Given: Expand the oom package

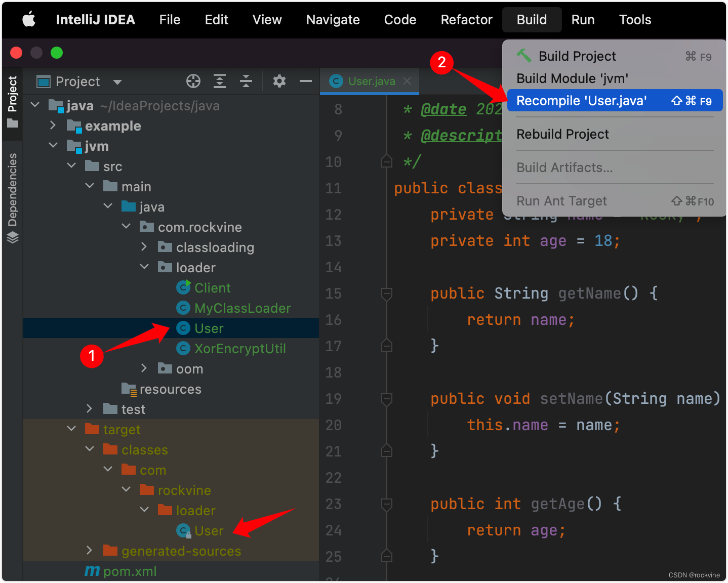Looking at the screenshot, I should coord(144,368).
